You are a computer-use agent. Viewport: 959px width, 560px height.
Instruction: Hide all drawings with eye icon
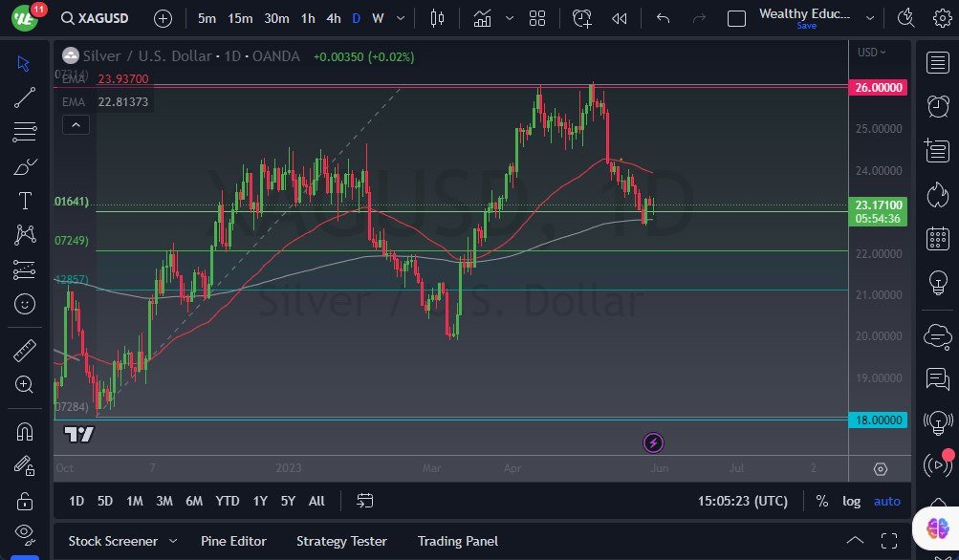[25, 532]
